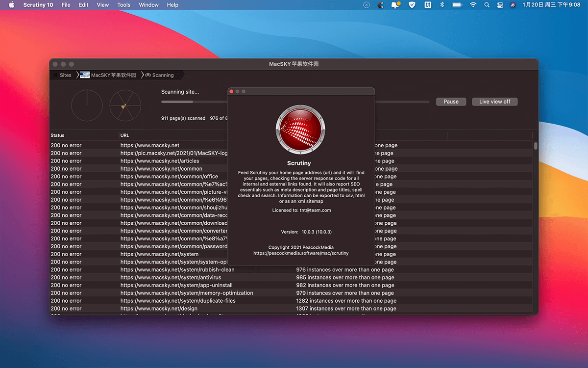The height and width of the screenshot is (368, 588).
Task: Open the Window menu
Action: point(149,5)
